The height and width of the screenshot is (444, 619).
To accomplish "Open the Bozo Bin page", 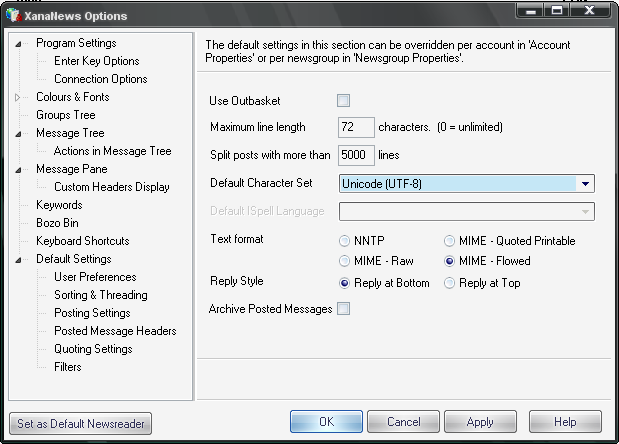I will coord(57,223).
